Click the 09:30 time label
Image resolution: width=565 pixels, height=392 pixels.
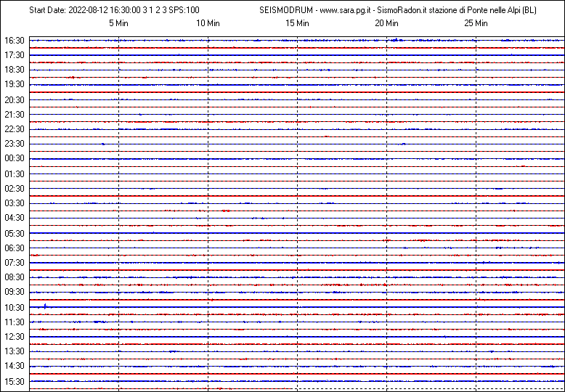(15, 292)
